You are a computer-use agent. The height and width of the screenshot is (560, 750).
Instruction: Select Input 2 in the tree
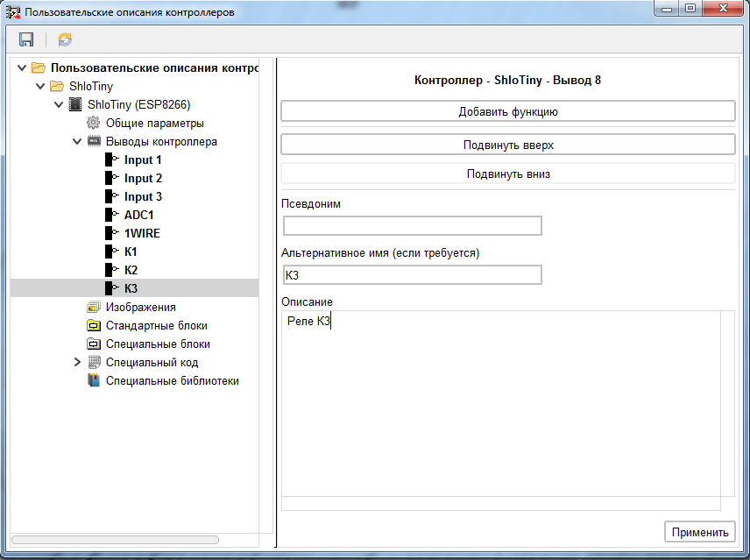click(143, 178)
